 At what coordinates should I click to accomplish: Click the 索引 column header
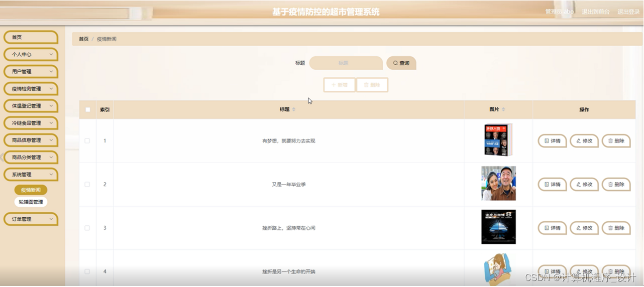pyautogui.click(x=105, y=109)
